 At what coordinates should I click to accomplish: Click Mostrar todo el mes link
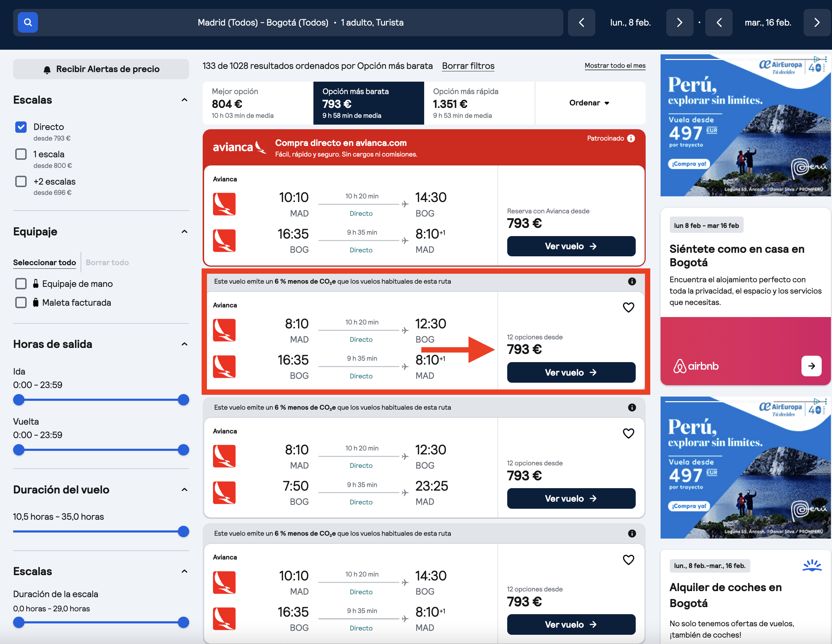tap(615, 66)
